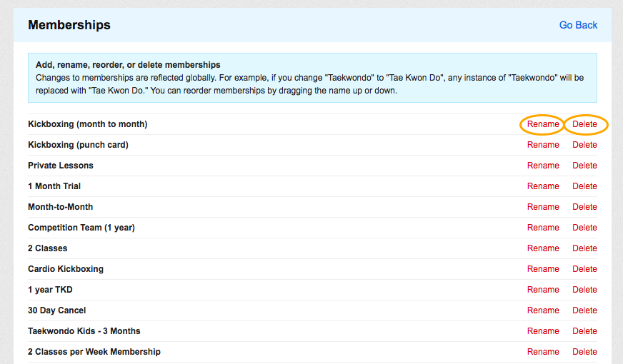623x364 pixels.
Task: Rename Competition Team (1 year) membership
Action: pos(543,228)
